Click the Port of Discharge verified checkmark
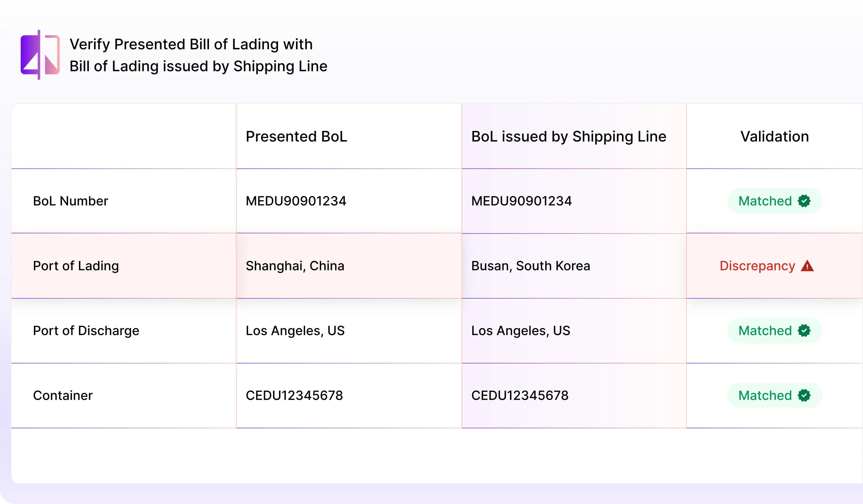The height and width of the screenshot is (504, 863). [x=804, y=331]
